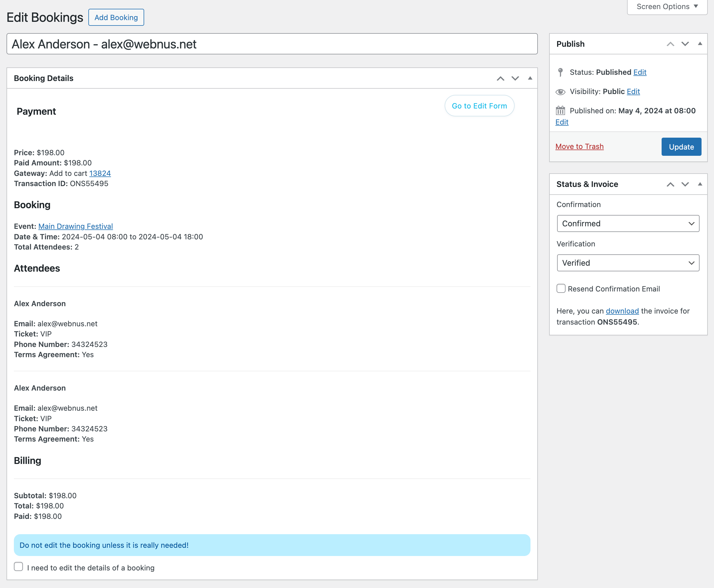714x588 pixels.
Task: Toggle the Publish panel triangle
Action: [x=700, y=44]
